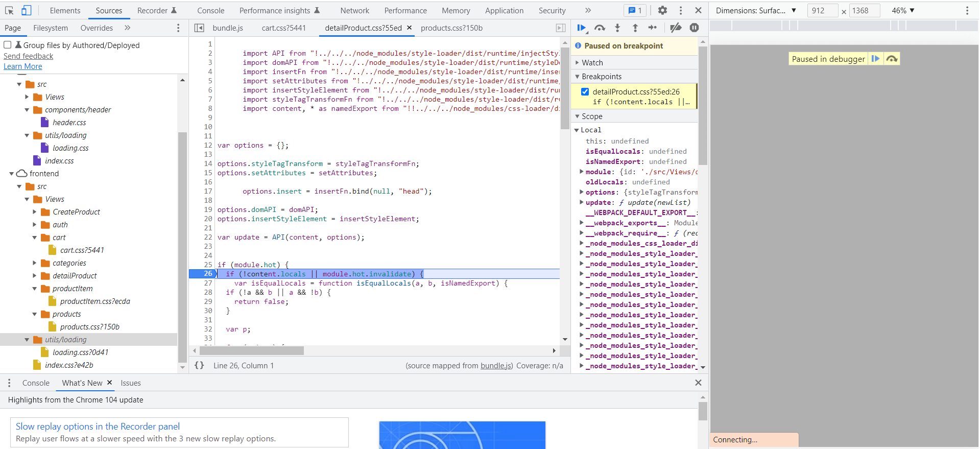The image size is (980, 449).
Task: Hide the navigator sidebar pane
Action: [200, 28]
